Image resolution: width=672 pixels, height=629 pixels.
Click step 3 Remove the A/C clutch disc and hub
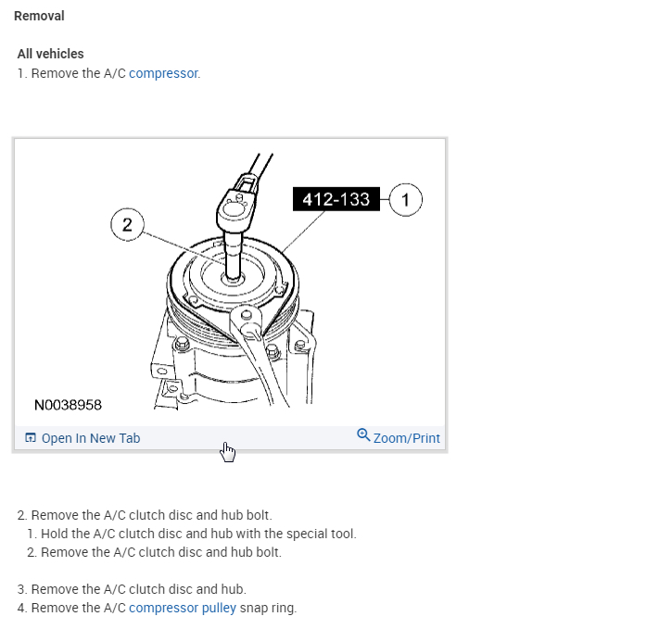[x=132, y=589]
